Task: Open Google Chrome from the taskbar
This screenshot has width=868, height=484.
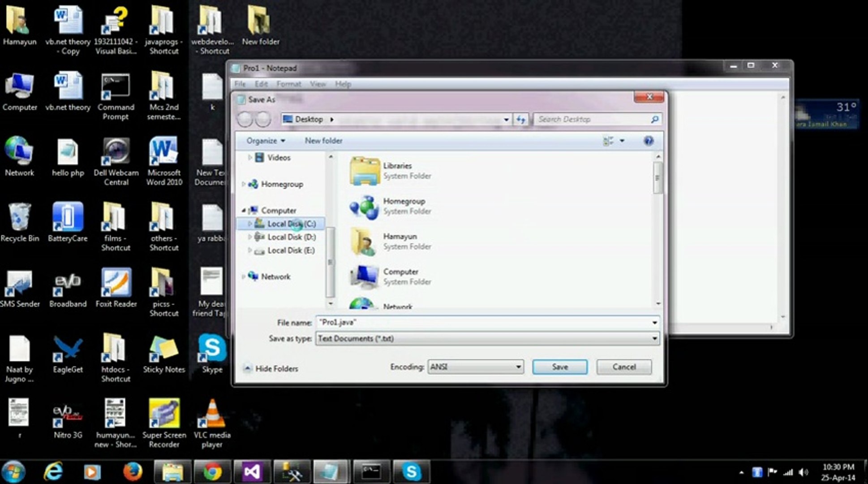Action: [212, 472]
